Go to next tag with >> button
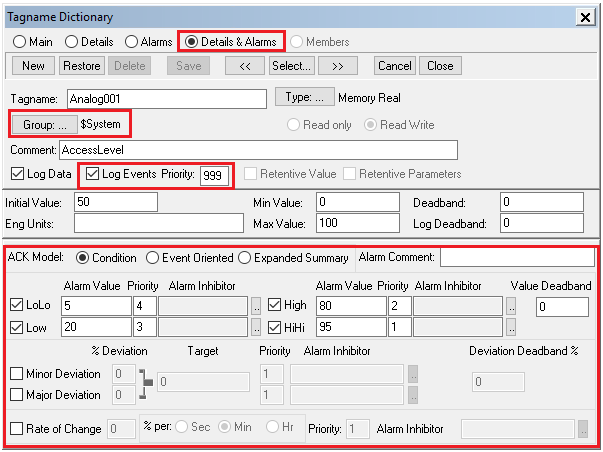603x452 pixels. point(338,66)
